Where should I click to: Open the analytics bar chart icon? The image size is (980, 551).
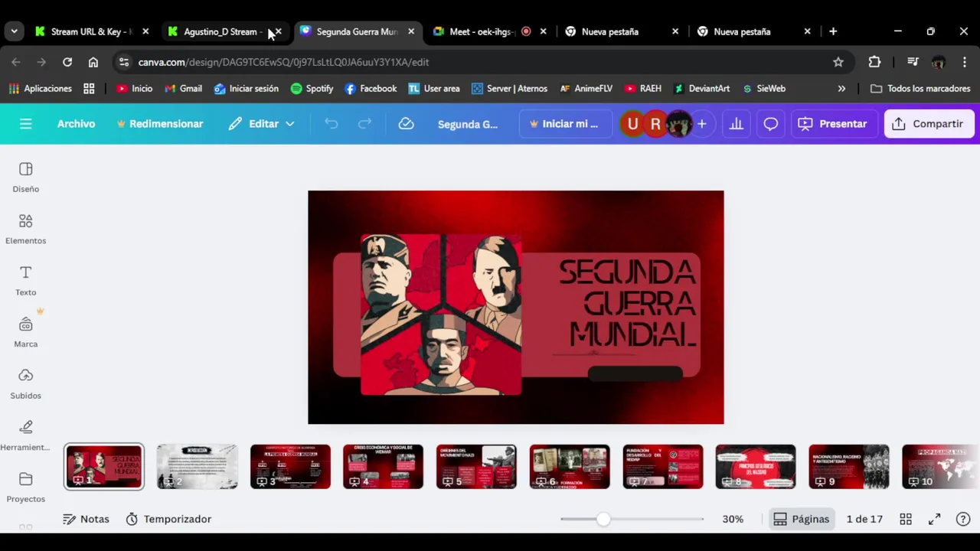pyautogui.click(x=737, y=124)
